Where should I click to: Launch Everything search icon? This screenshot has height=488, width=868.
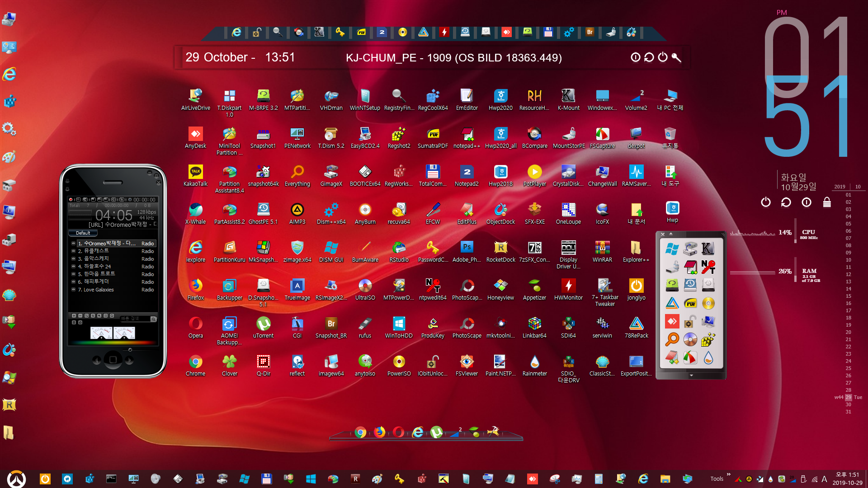pyautogui.click(x=297, y=175)
